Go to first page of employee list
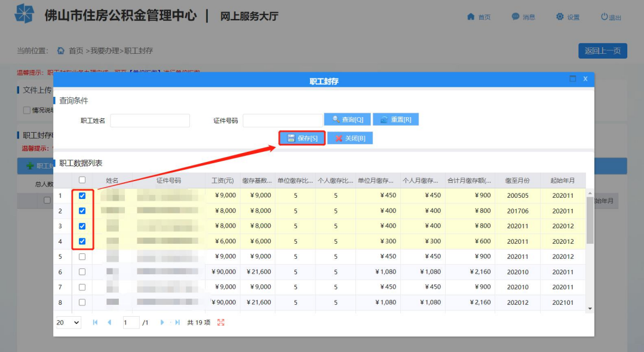Screen dimensions: 644x352 coord(96,323)
